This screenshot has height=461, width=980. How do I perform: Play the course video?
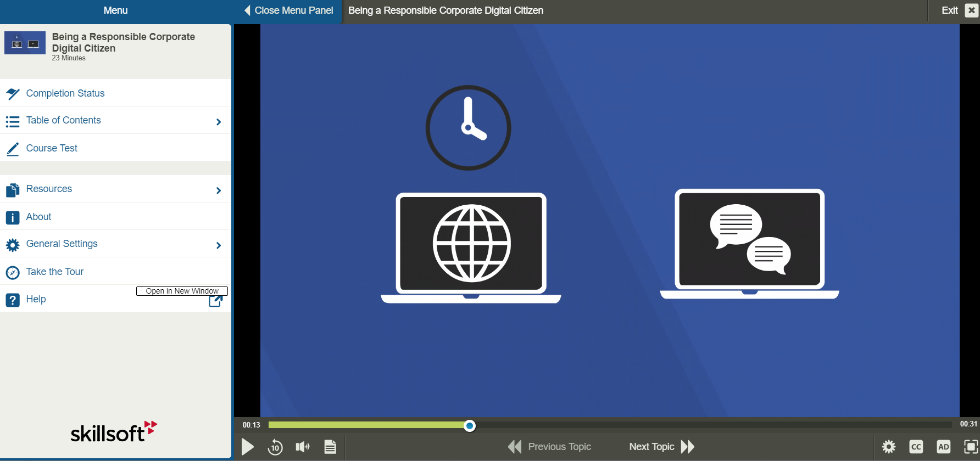[x=248, y=447]
